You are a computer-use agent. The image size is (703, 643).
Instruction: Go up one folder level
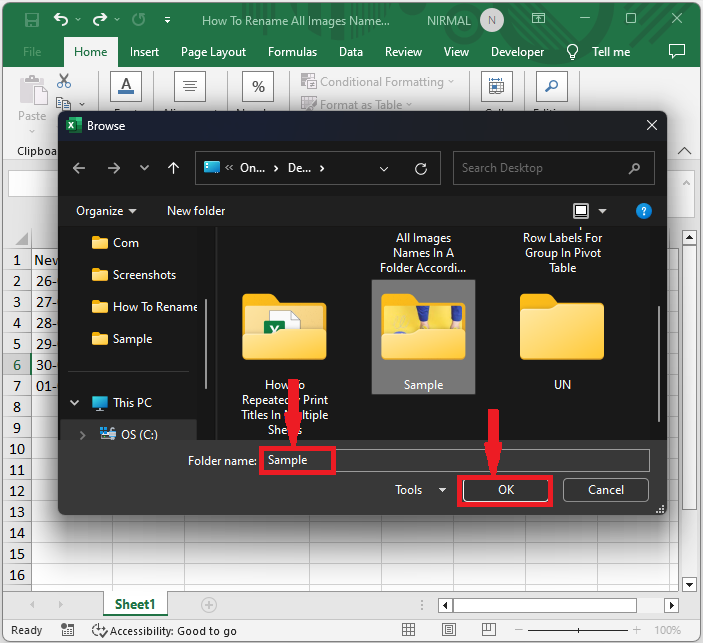[173, 169]
